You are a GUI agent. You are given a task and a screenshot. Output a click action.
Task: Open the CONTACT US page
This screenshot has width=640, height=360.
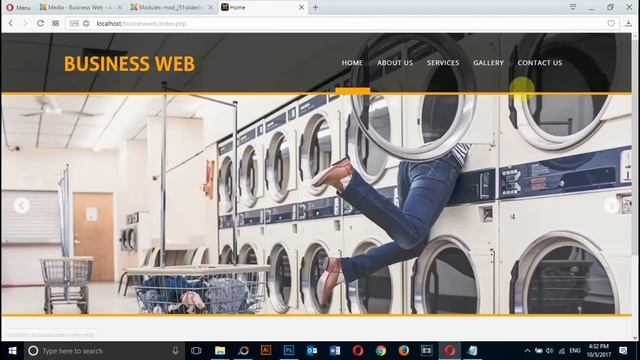pyautogui.click(x=540, y=63)
